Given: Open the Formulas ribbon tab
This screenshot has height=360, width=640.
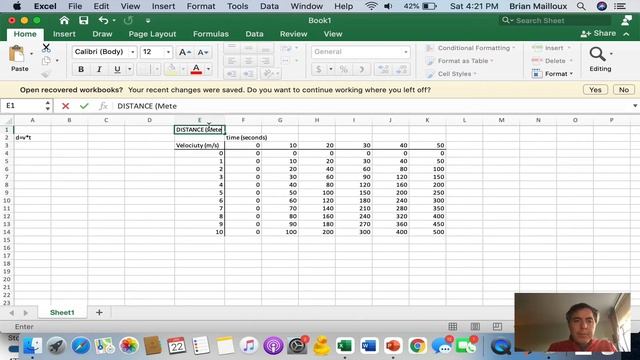Looking at the screenshot, I should tap(211, 34).
